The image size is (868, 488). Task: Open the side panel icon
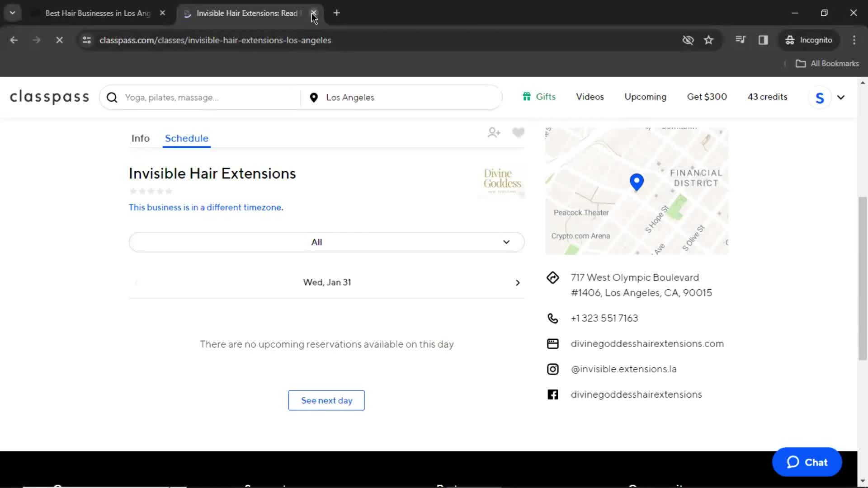point(763,40)
